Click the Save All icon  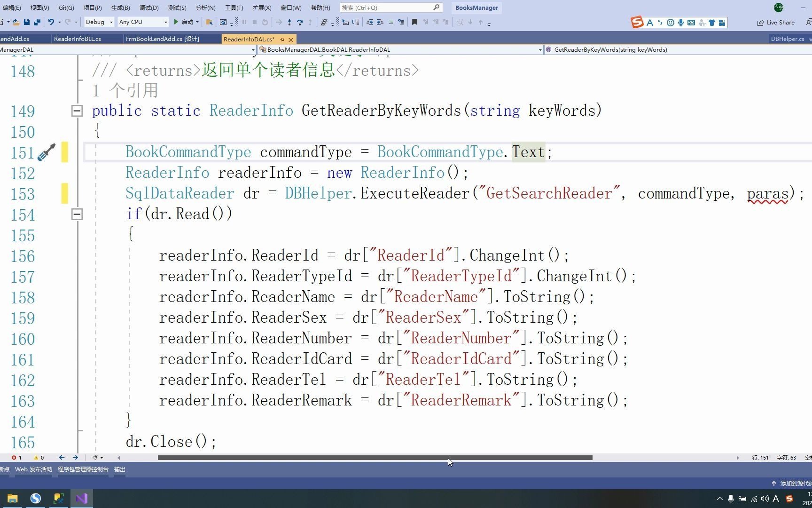pos(37,22)
